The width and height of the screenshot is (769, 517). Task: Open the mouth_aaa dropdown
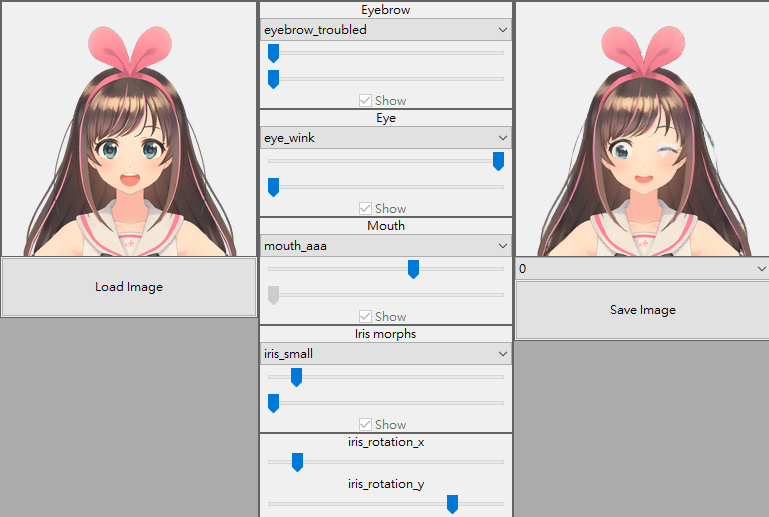tap(385, 246)
